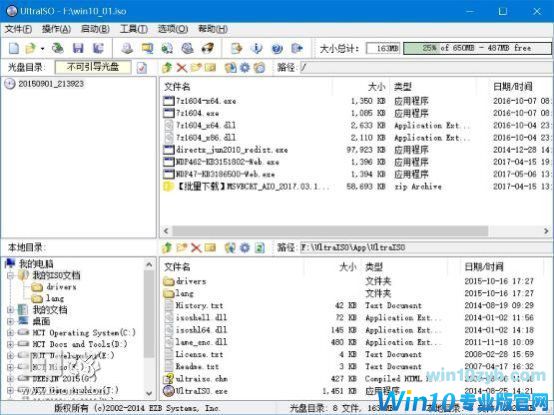Click the blue Help question icon
The width and height of the screenshot is (554, 415).
(x=277, y=48)
